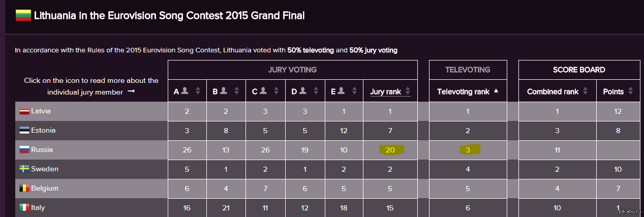Click the Estonia country name
This screenshot has height=217, width=644.
(x=43, y=131)
